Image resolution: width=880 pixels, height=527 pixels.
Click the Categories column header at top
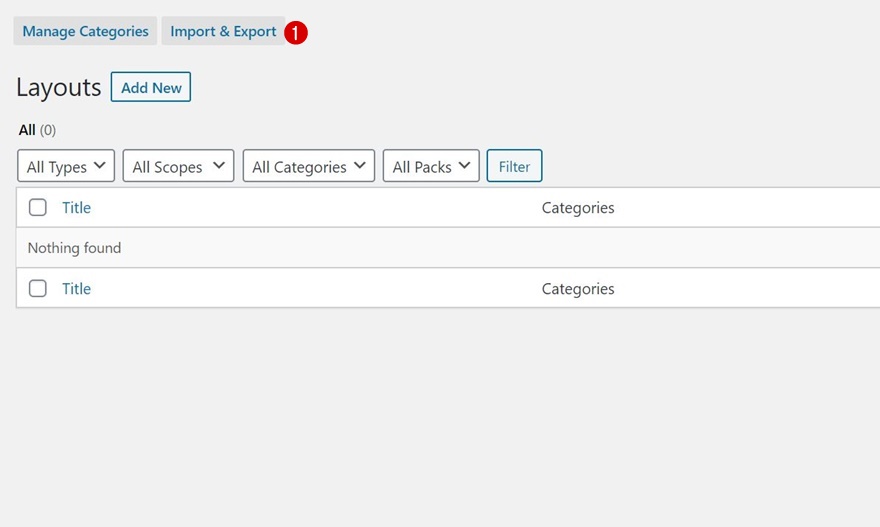click(578, 208)
